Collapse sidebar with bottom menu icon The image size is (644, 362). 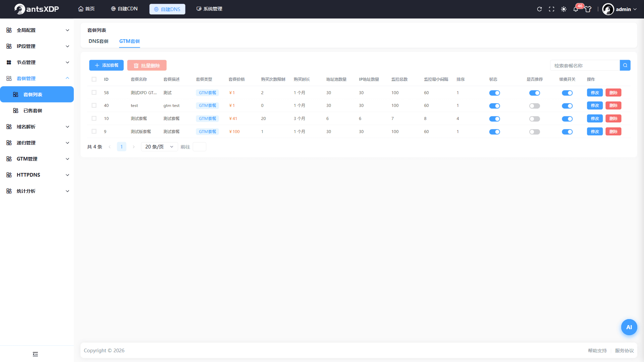coord(35,354)
